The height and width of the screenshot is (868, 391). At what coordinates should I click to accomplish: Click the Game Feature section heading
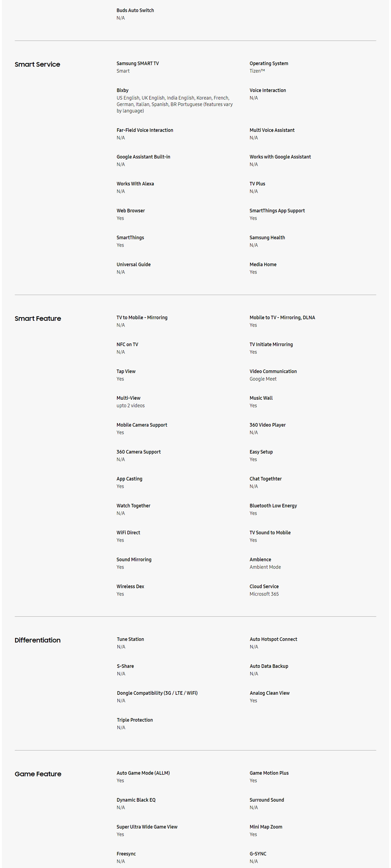tap(38, 774)
